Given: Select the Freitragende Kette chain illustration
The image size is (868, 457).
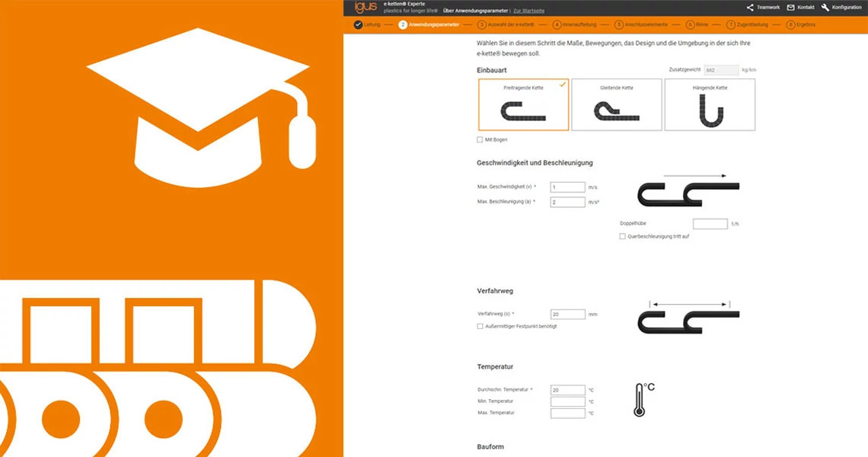Looking at the screenshot, I should point(524,112).
